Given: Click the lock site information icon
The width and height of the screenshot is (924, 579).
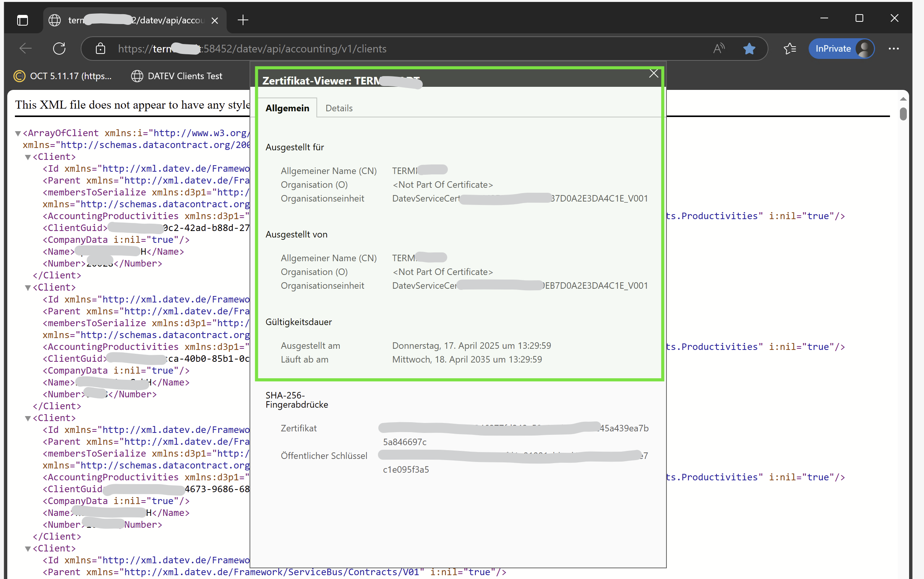Looking at the screenshot, I should [100, 49].
